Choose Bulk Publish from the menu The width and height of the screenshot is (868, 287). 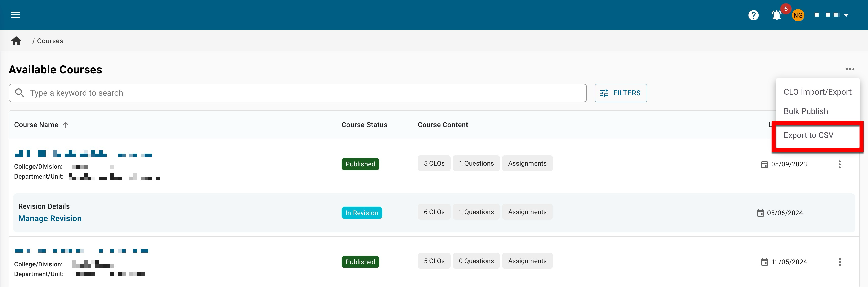click(x=805, y=111)
